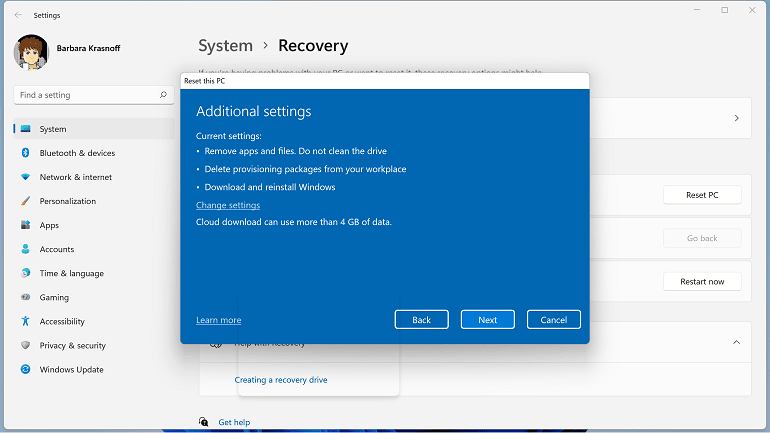Screen dimensions: 770x433
Task: Click the Restart now button
Action: [702, 281]
